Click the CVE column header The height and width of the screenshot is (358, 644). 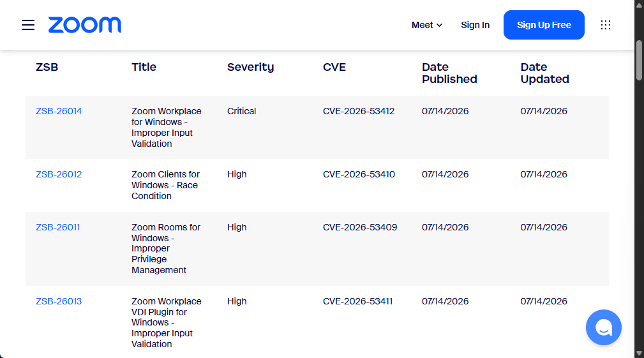pos(334,67)
